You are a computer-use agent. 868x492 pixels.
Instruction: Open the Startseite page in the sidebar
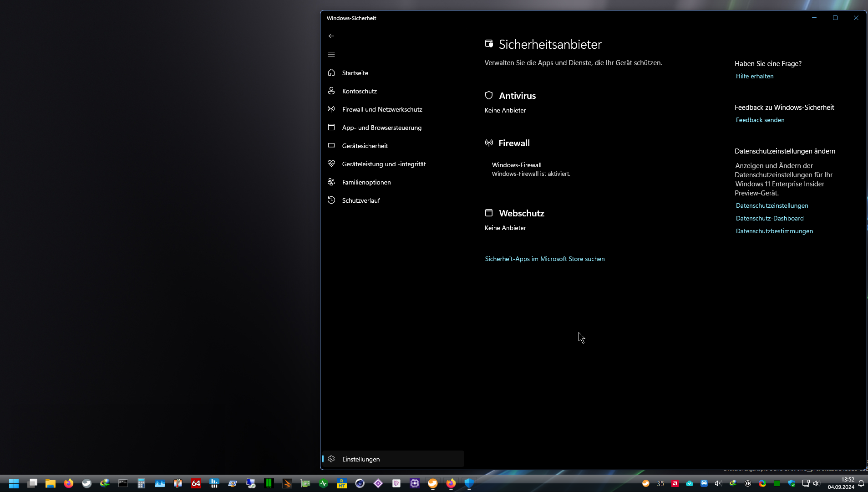tap(393, 73)
